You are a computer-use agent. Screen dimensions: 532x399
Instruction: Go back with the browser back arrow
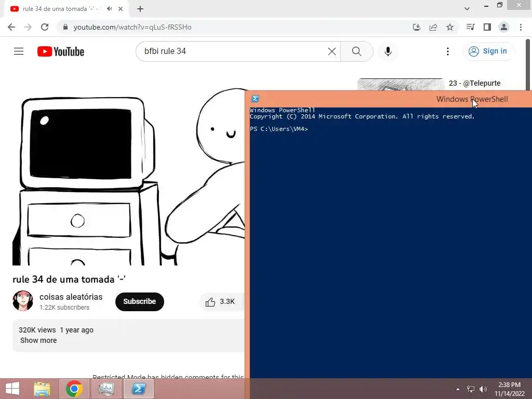coord(11,27)
